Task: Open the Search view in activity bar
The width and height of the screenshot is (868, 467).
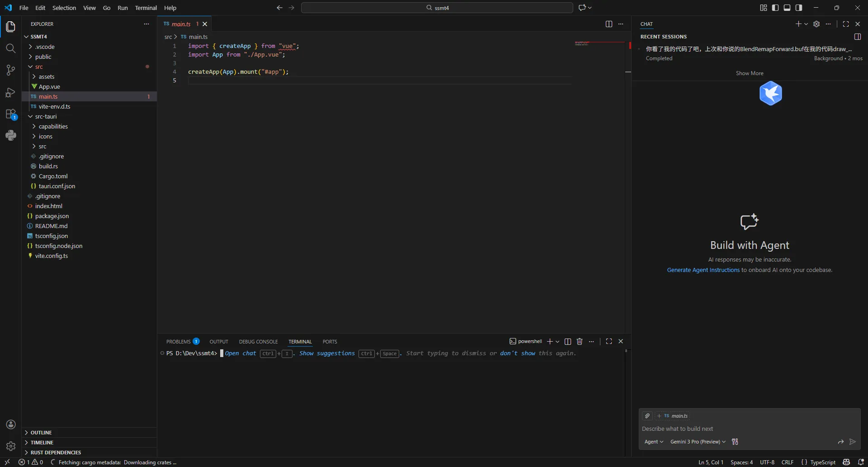Action: coord(10,48)
